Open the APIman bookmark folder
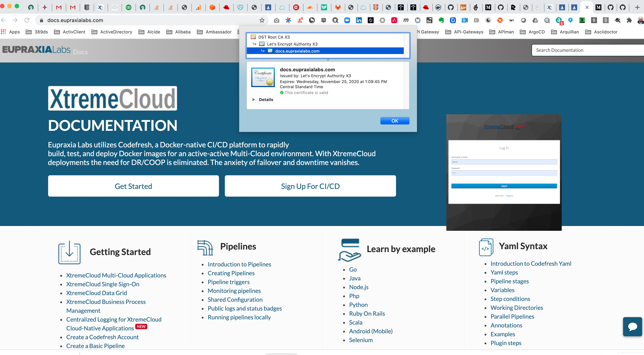 tap(501, 32)
